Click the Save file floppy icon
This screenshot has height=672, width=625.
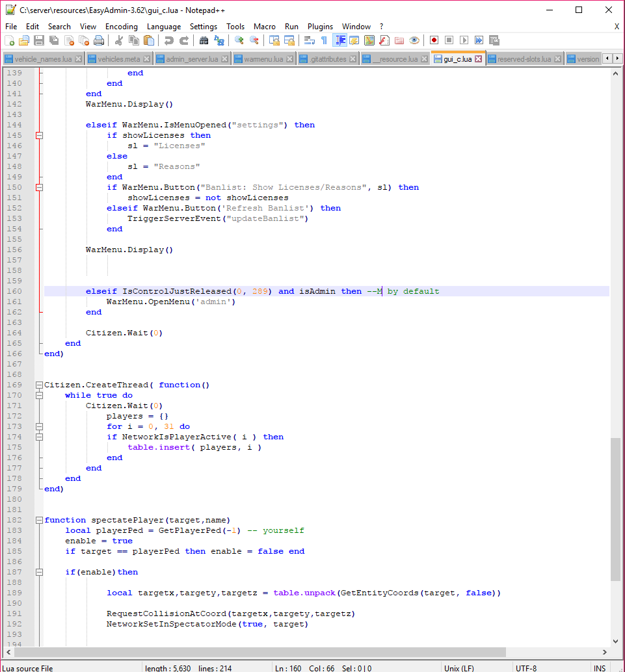pos(39,40)
